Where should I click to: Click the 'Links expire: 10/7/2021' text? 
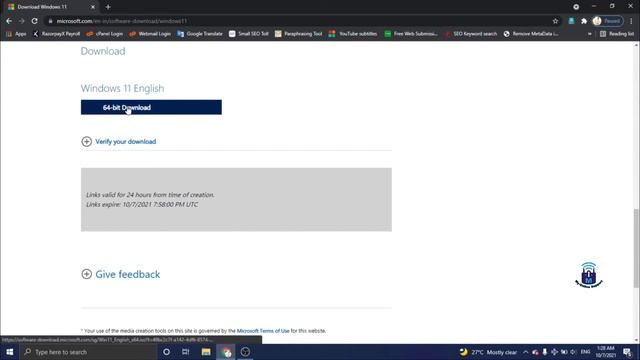pyautogui.click(x=142, y=204)
